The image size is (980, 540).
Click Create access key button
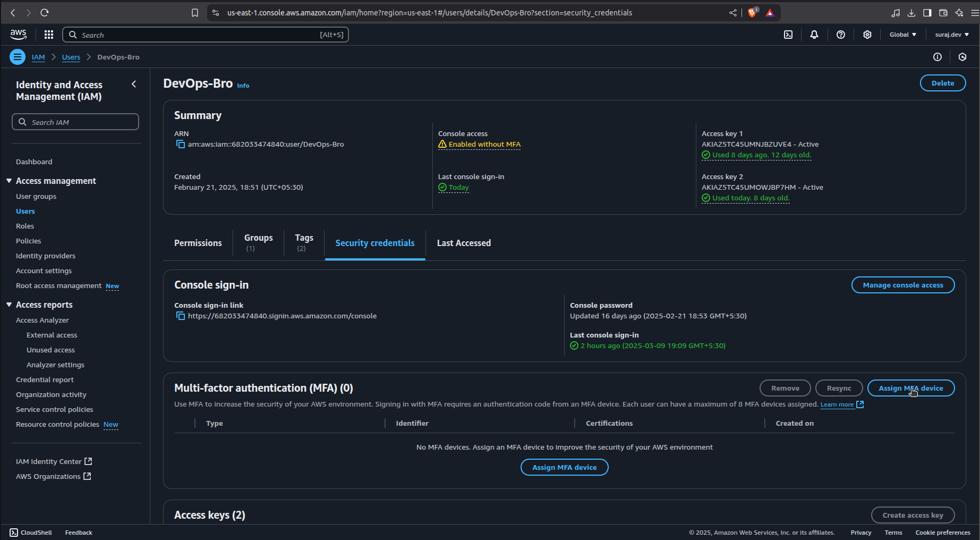tap(913, 515)
